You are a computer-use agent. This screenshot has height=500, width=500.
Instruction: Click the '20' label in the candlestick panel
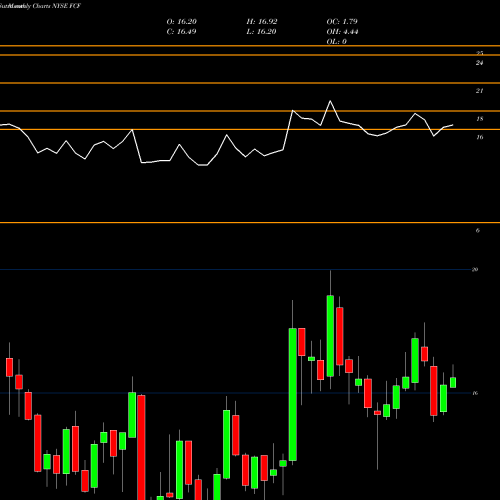coord(475,269)
